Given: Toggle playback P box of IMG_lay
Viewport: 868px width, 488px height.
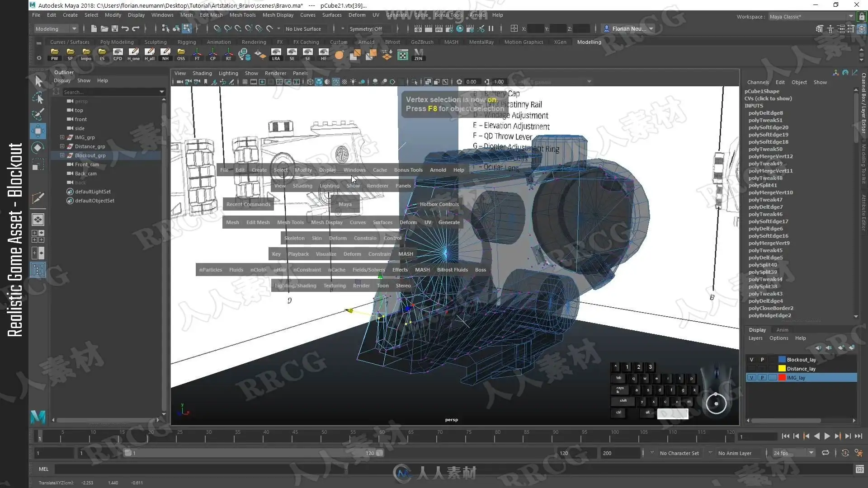Looking at the screenshot, I should pyautogui.click(x=762, y=378).
